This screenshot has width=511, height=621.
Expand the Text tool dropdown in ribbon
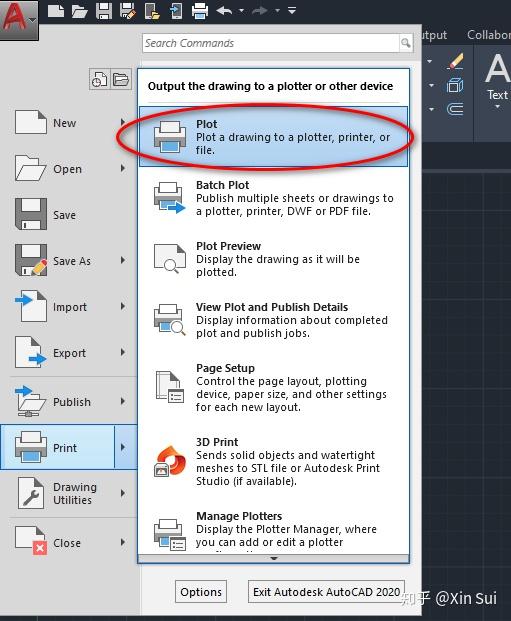[498, 108]
